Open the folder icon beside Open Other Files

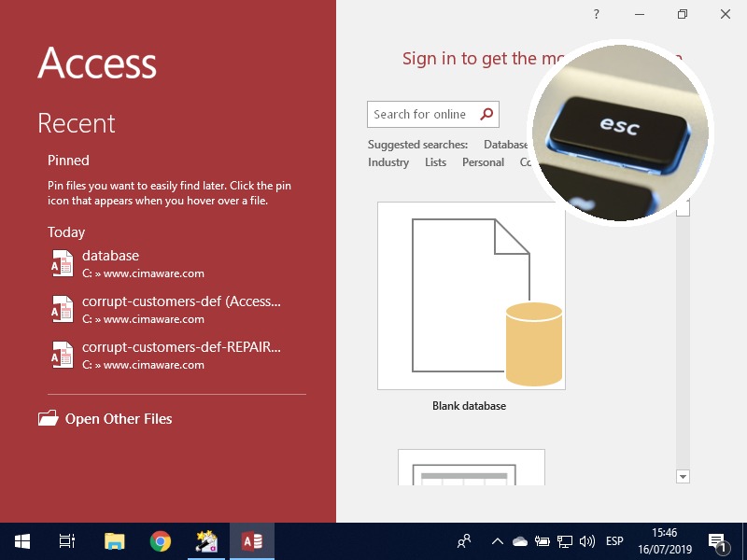[49, 419]
